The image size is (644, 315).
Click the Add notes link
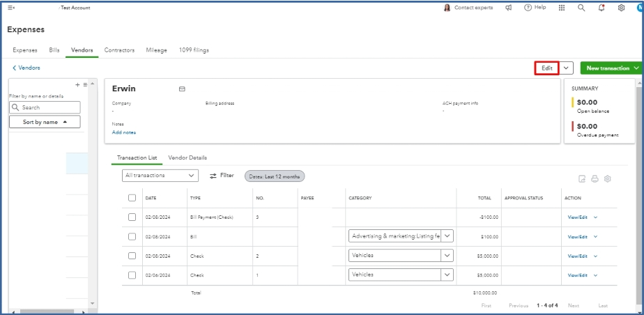(x=124, y=132)
